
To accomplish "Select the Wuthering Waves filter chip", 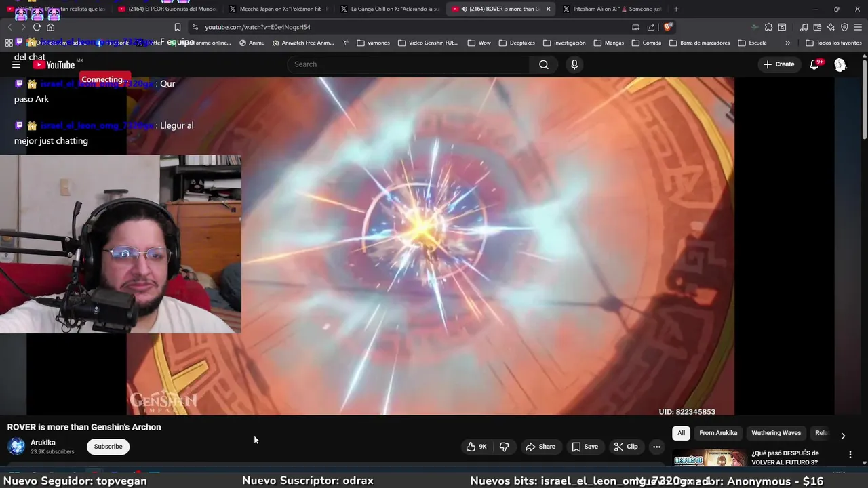I will tap(776, 433).
